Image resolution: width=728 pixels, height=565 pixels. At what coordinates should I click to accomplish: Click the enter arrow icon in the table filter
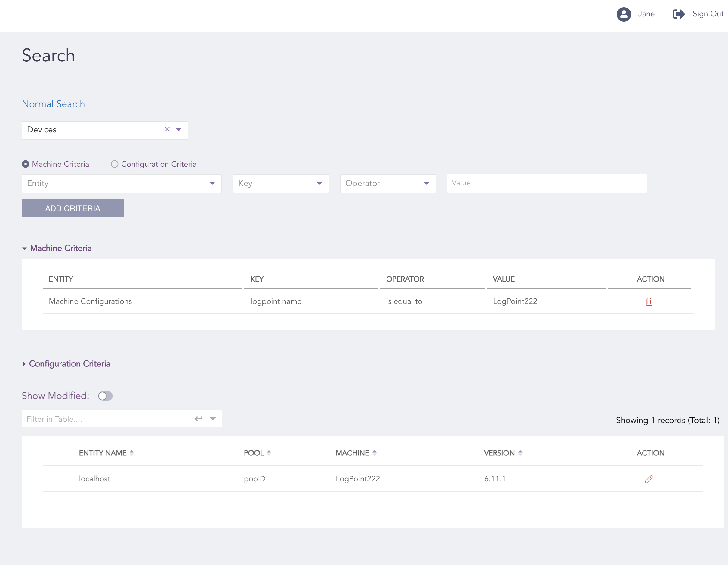click(x=199, y=419)
